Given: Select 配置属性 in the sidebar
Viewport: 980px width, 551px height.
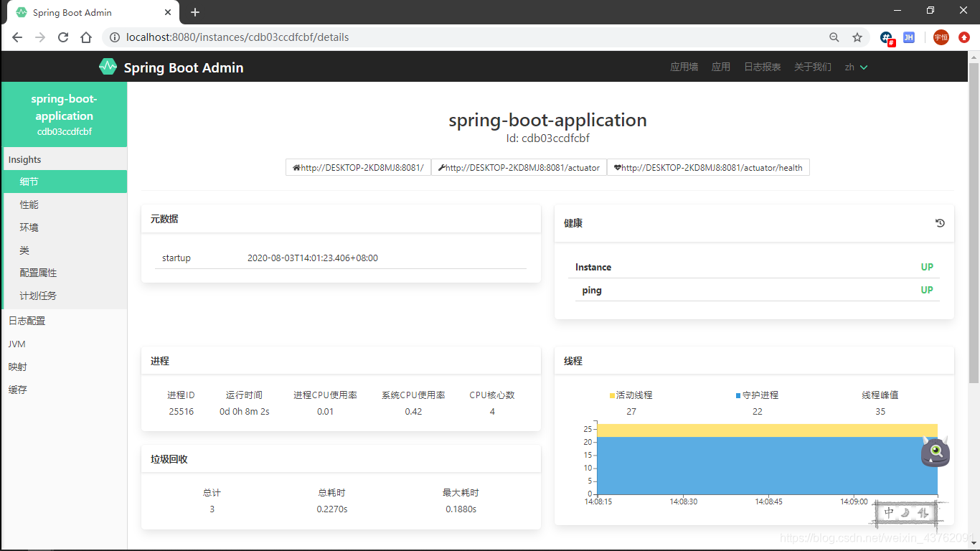Looking at the screenshot, I should (x=65, y=273).
